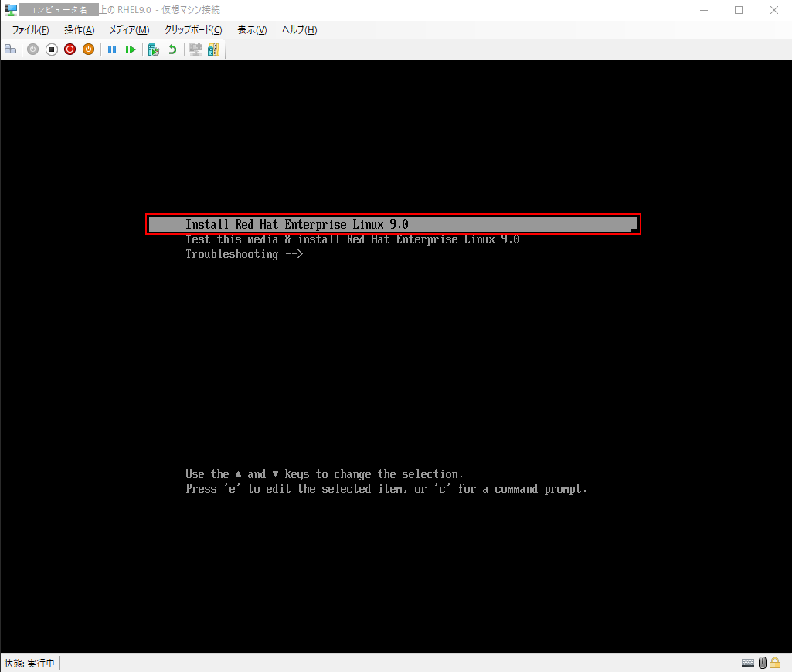
Task: Revert the VM using the green undo icon
Action: (172, 49)
